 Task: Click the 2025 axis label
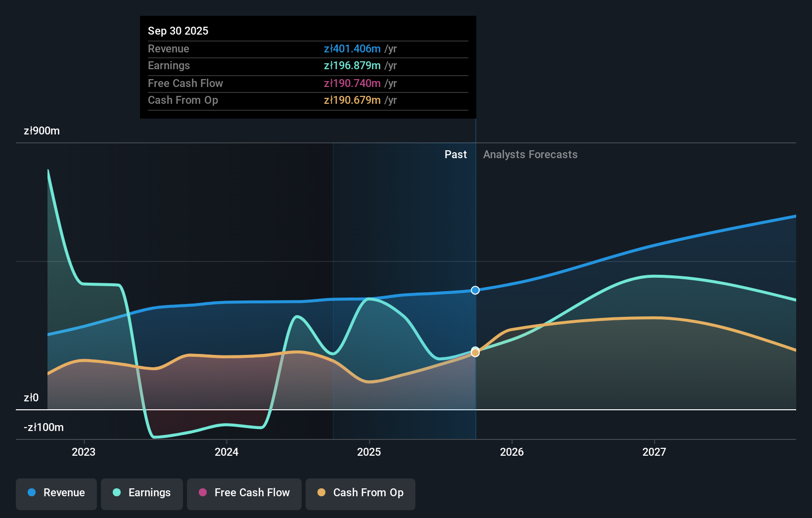point(369,451)
